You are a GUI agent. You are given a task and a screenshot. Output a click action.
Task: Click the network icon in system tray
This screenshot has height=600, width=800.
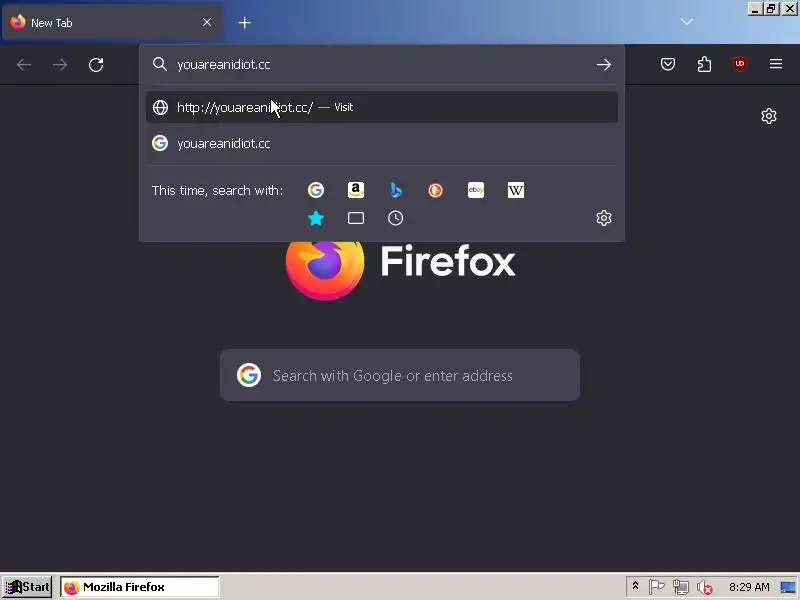coord(681,587)
